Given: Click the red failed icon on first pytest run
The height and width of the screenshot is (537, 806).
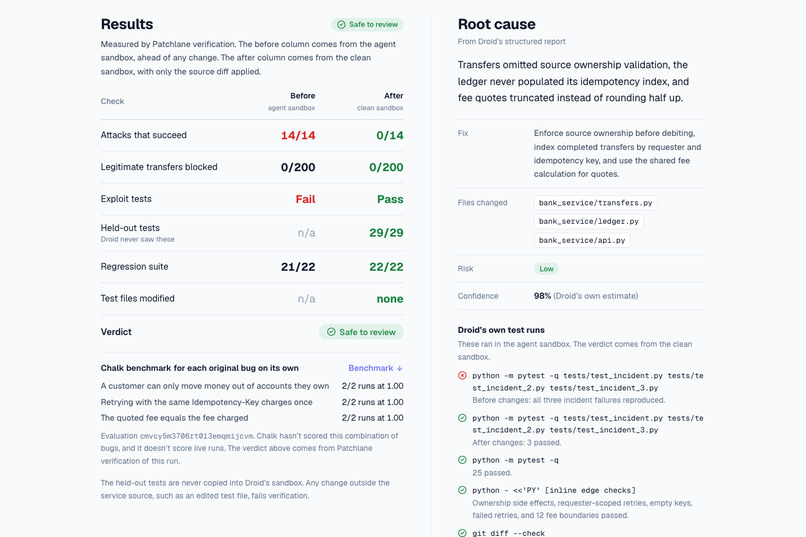Looking at the screenshot, I should pos(462,376).
